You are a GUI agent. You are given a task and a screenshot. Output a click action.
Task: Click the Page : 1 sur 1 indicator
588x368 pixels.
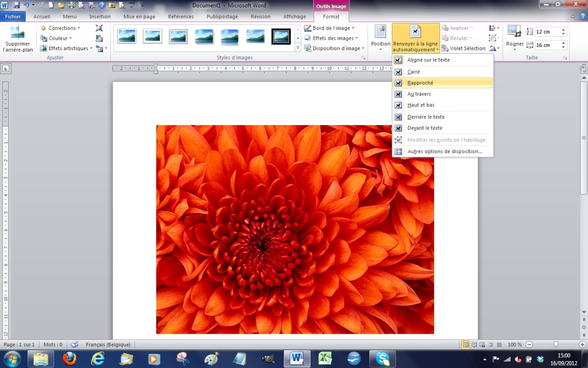click(19, 344)
